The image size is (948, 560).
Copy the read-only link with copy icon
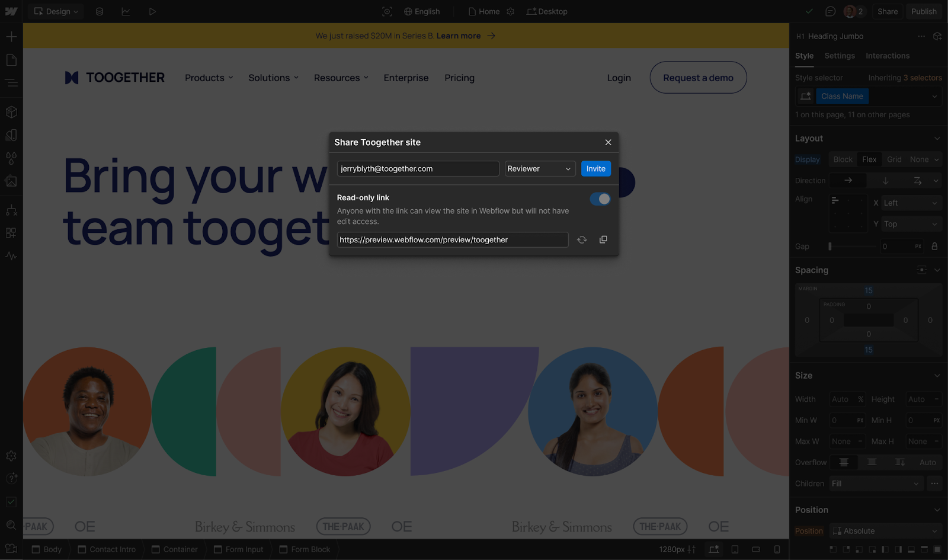(603, 239)
